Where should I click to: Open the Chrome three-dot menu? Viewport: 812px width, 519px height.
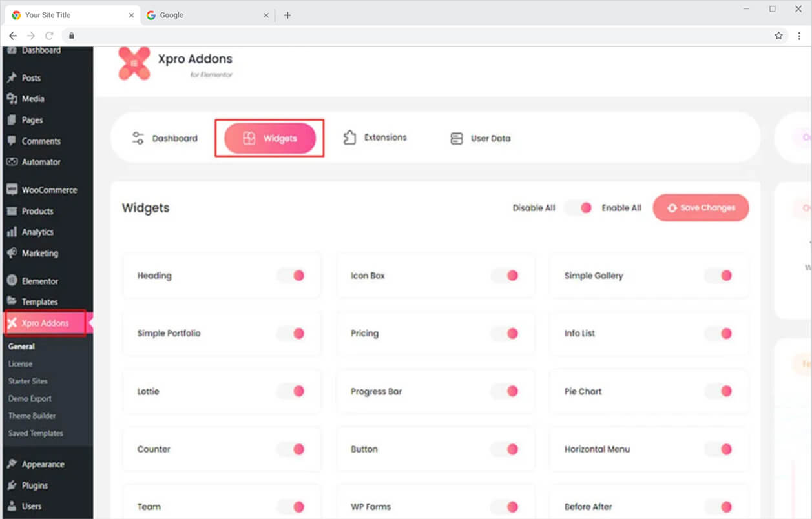799,36
